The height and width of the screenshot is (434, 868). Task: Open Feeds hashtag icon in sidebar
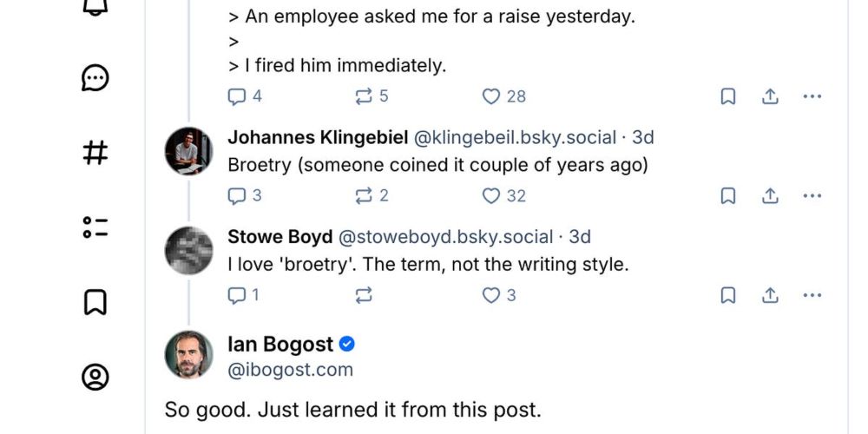click(x=95, y=154)
